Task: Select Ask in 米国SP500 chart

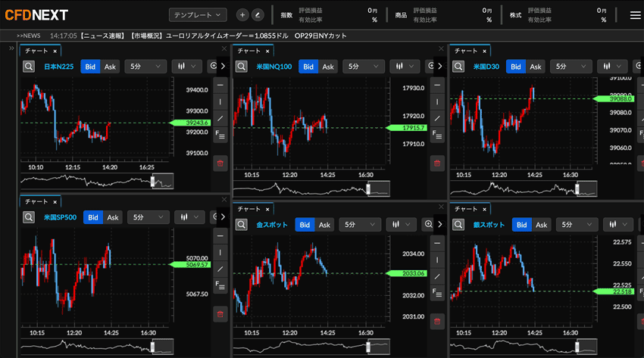Action: pos(113,217)
